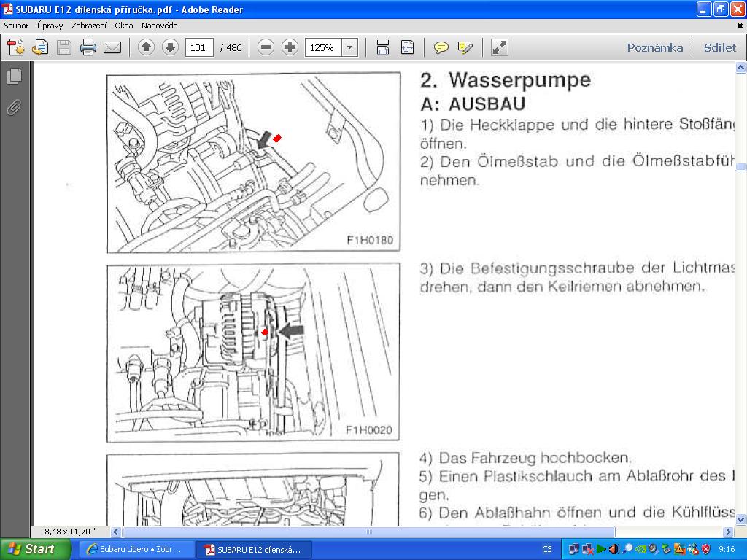Switch to Subaru Libero browser taskbar button
The height and width of the screenshot is (560, 747).
[136, 550]
